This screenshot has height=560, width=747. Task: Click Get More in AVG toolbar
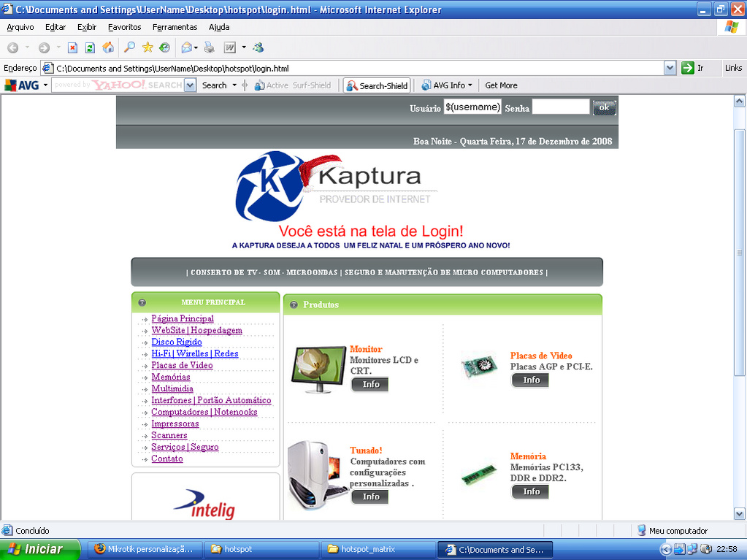click(x=501, y=85)
